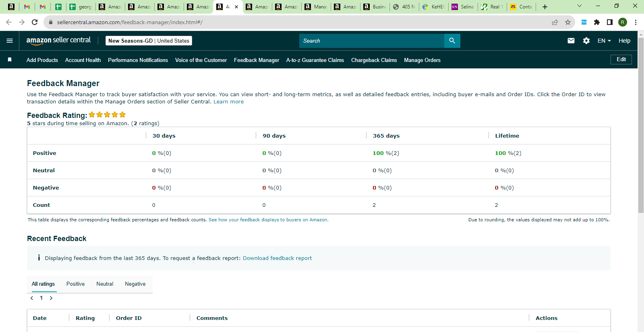Open the buyer messages envelope icon
This screenshot has height=332, width=644.
pos(571,41)
